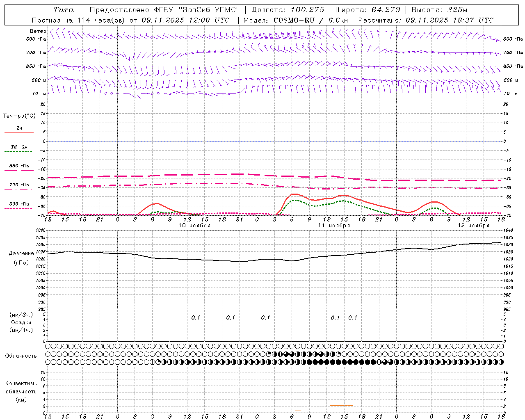Click the orange convective cloud bar
The height and width of the screenshot is (420, 525).
click(341, 406)
